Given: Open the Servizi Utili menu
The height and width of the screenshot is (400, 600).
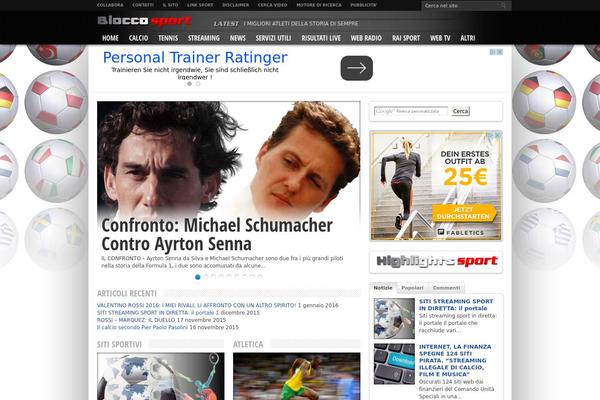Looking at the screenshot, I should (x=273, y=38).
